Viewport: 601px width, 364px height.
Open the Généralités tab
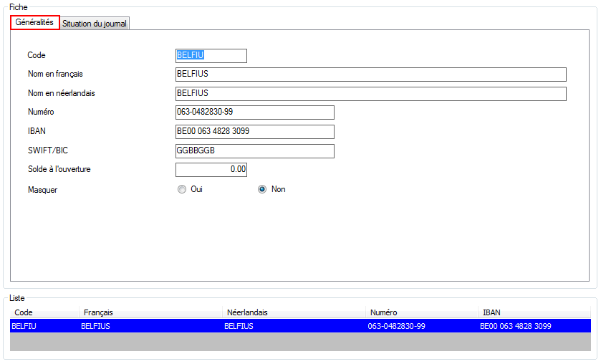34,22
